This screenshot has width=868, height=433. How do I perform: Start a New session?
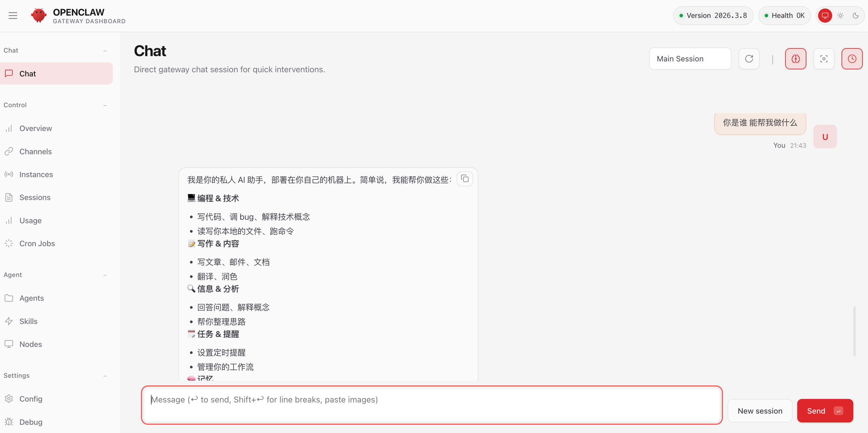tap(760, 410)
